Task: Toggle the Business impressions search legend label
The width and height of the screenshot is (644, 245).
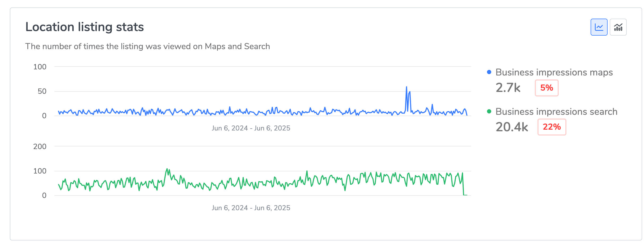Action: (556, 112)
